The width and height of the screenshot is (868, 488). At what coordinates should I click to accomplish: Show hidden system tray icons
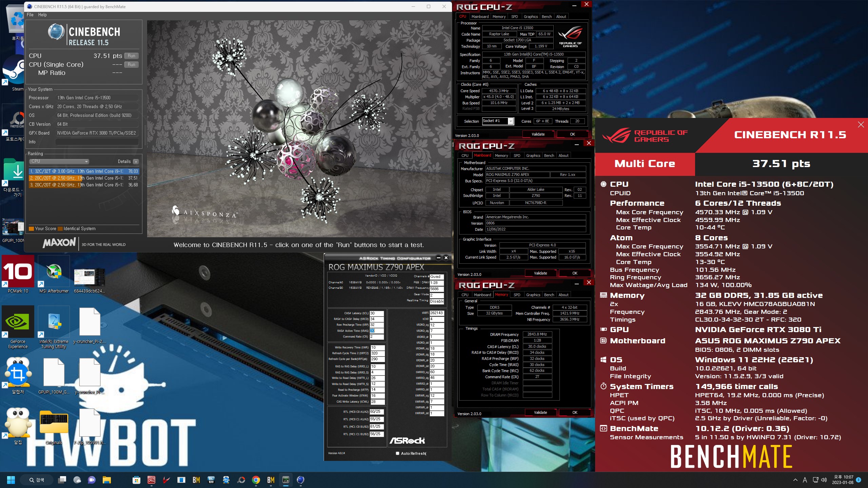point(795,480)
